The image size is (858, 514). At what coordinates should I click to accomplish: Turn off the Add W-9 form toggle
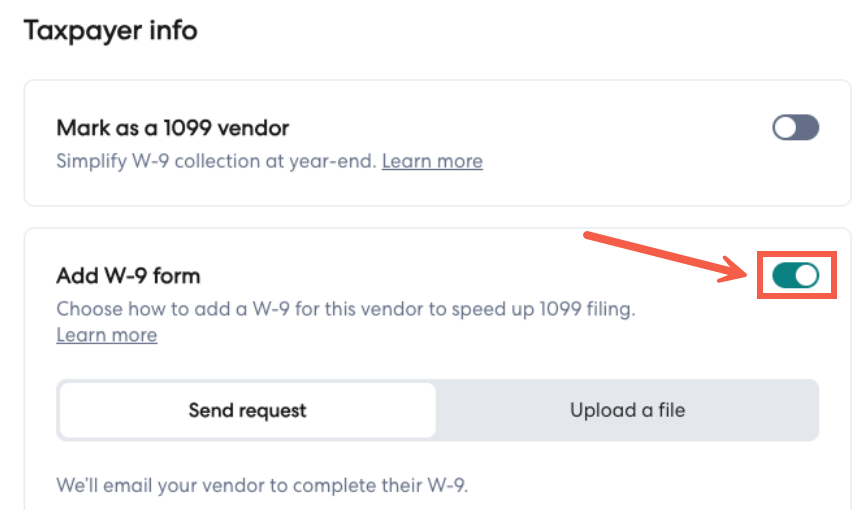[795, 275]
